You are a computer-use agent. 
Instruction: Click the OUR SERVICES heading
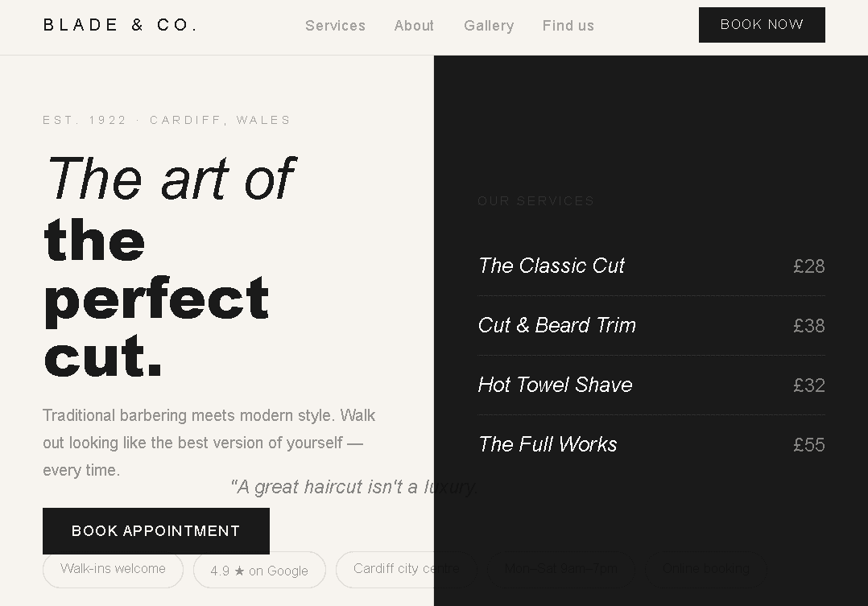535,201
